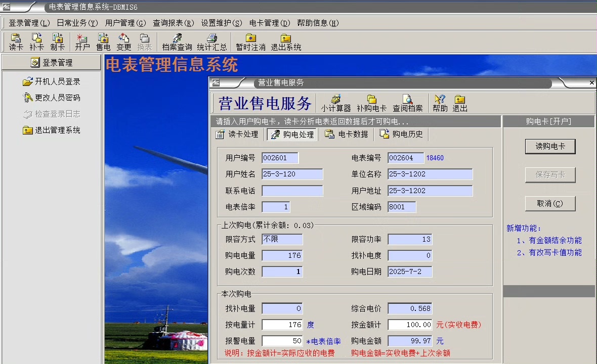
Task: Click the 登录管理 sidebar header
Action: tap(52, 62)
